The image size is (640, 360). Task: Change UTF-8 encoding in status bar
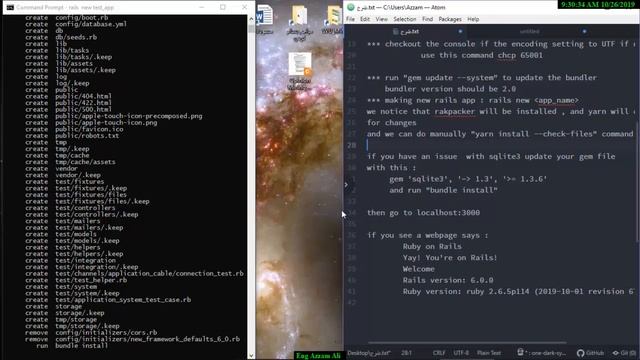coord(461,353)
